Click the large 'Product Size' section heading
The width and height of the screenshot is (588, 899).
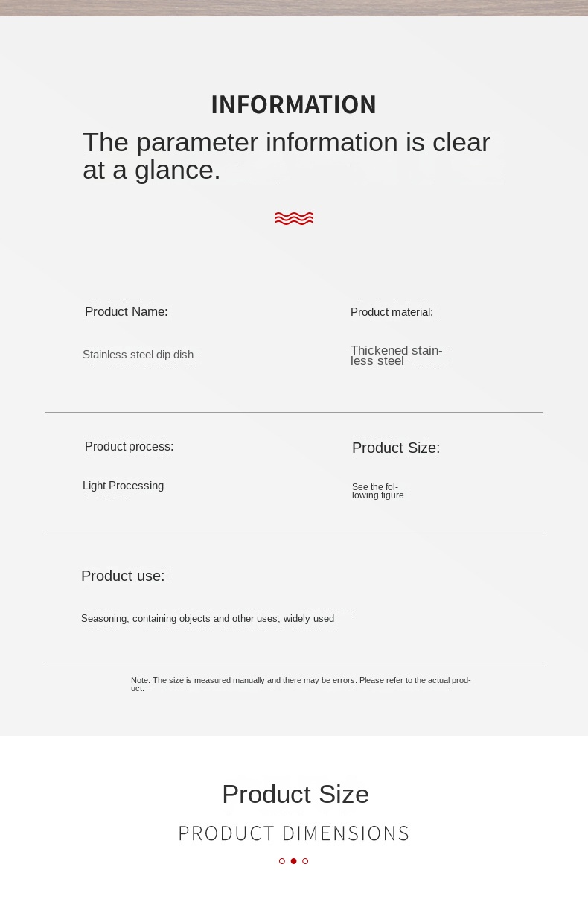(295, 794)
